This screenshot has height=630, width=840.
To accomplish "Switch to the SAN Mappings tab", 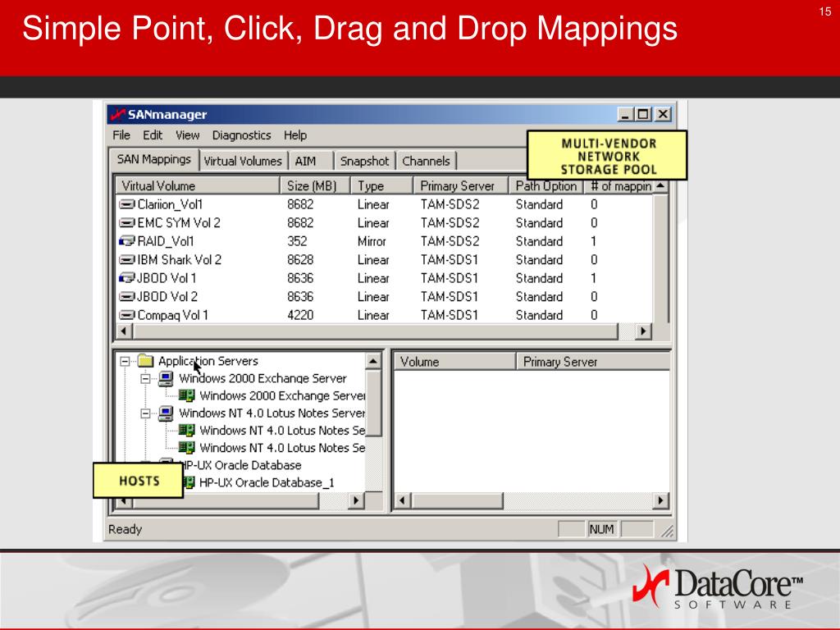I will 153,160.
